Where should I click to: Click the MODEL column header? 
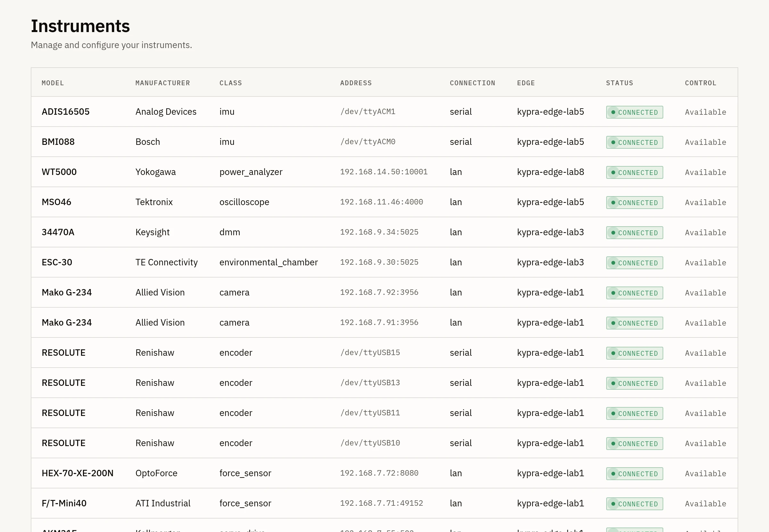(x=53, y=83)
